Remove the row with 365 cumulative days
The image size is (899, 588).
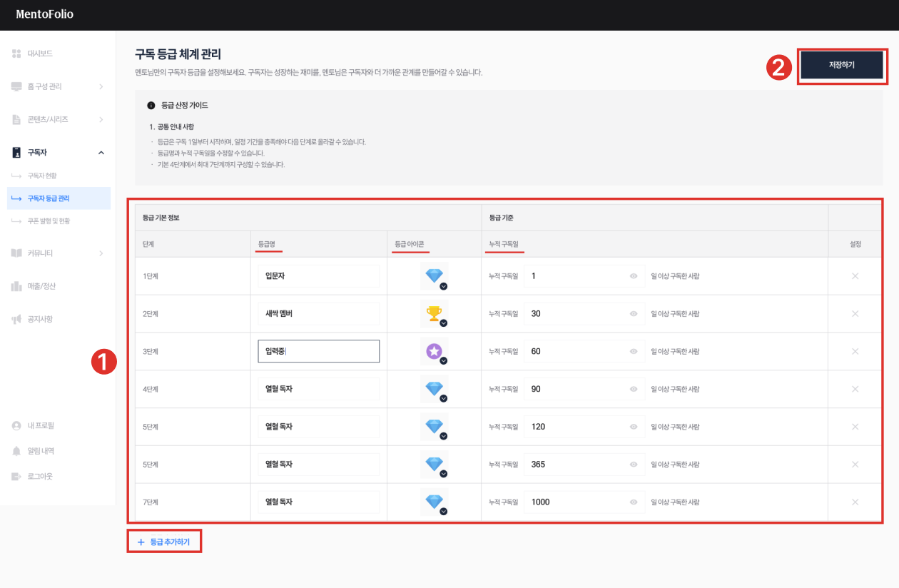855,464
